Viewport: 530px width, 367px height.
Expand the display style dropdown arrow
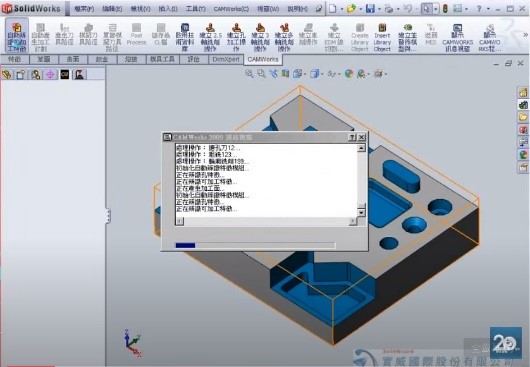pyautogui.click(x=322, y=74)
